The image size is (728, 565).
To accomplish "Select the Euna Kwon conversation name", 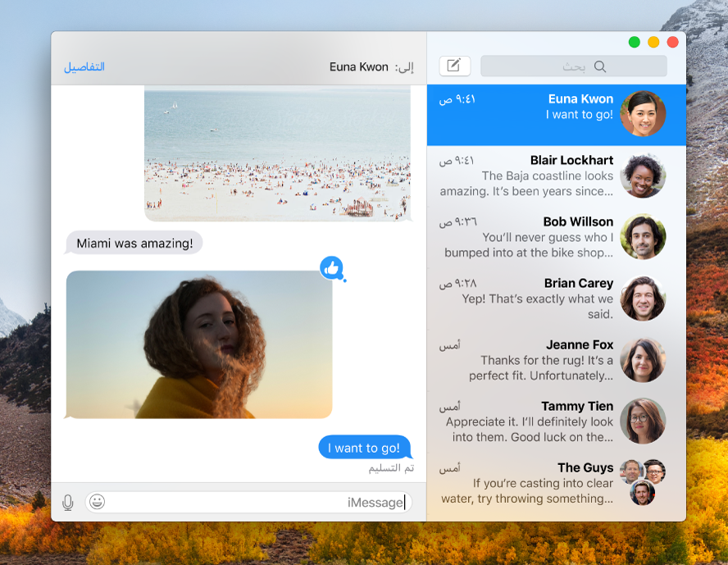I will (x=580, y=99).
